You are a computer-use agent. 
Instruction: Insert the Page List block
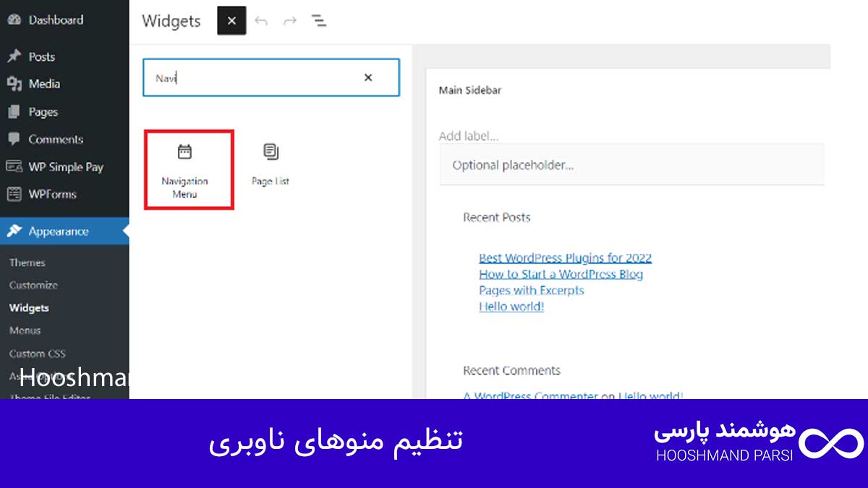point(271,166)
